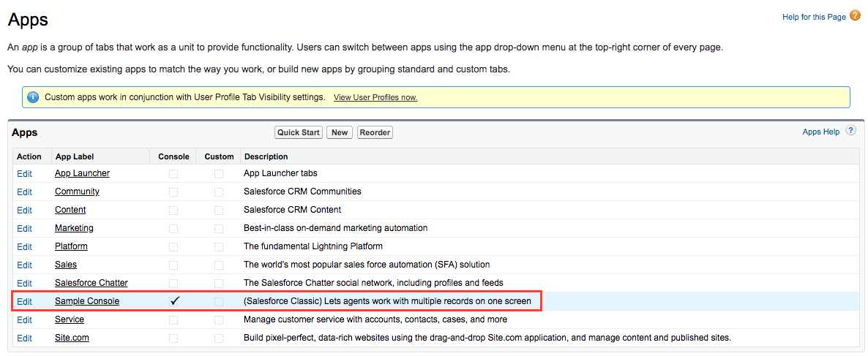Click the Apps Help question mark icon
Screen dimensions: 868x356
(850, 131)
